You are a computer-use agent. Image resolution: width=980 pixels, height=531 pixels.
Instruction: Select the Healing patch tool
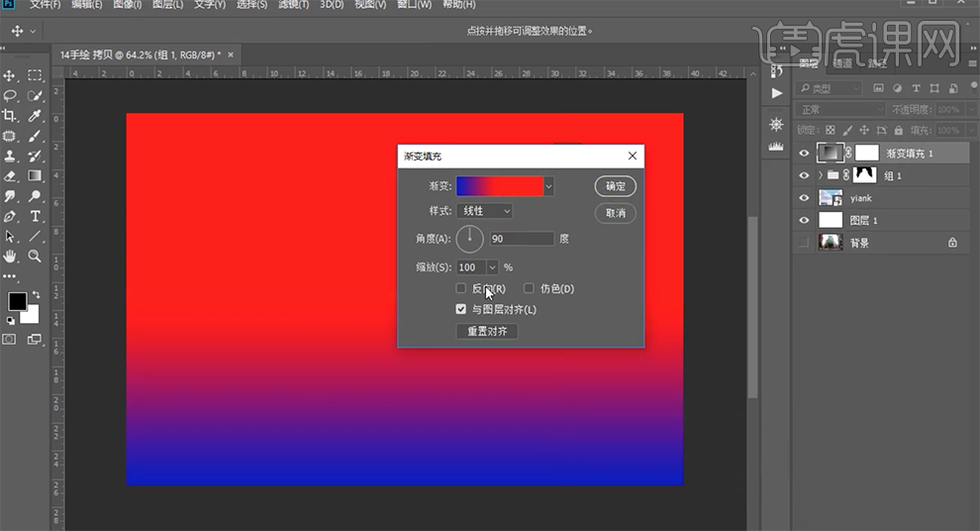(10, 136)
